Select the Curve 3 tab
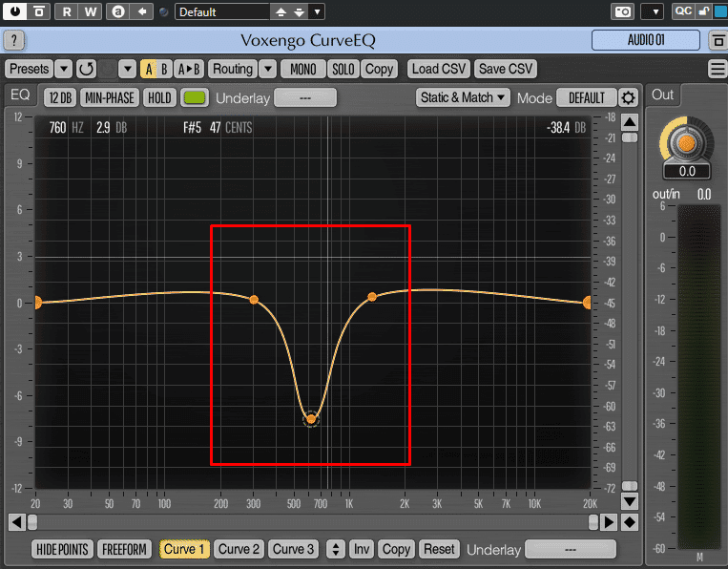 (x=294, y=549)
